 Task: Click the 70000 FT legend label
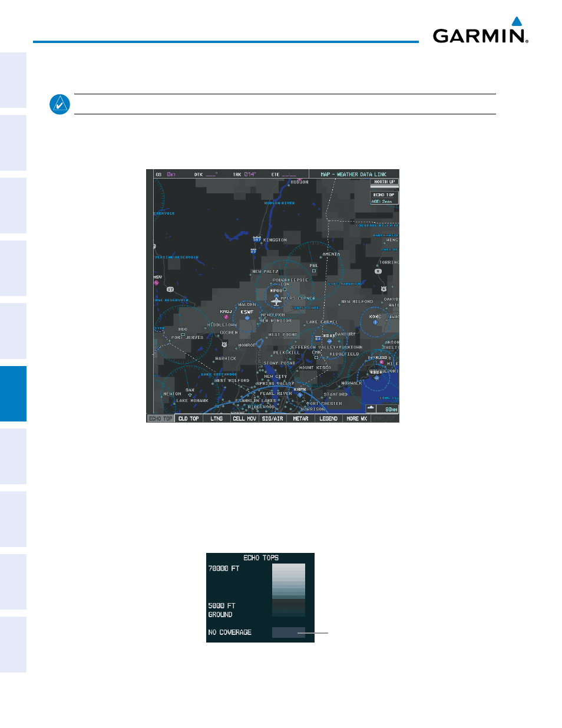(x=224, y=568)
